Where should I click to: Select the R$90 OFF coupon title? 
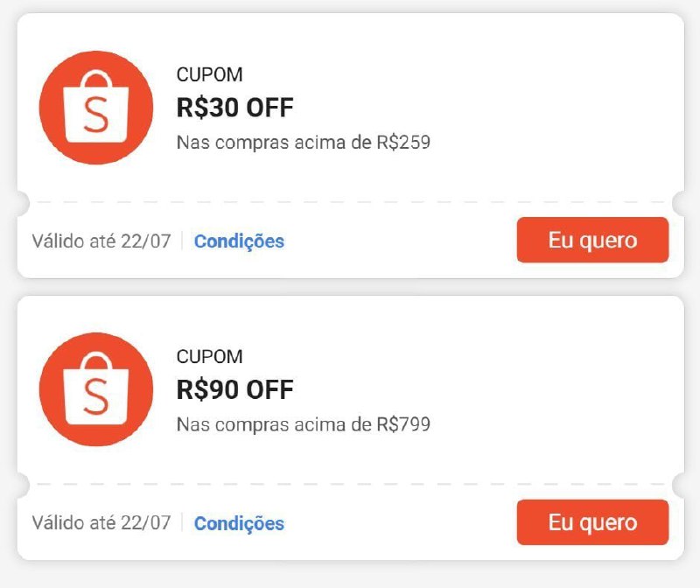tap(234, 389)
